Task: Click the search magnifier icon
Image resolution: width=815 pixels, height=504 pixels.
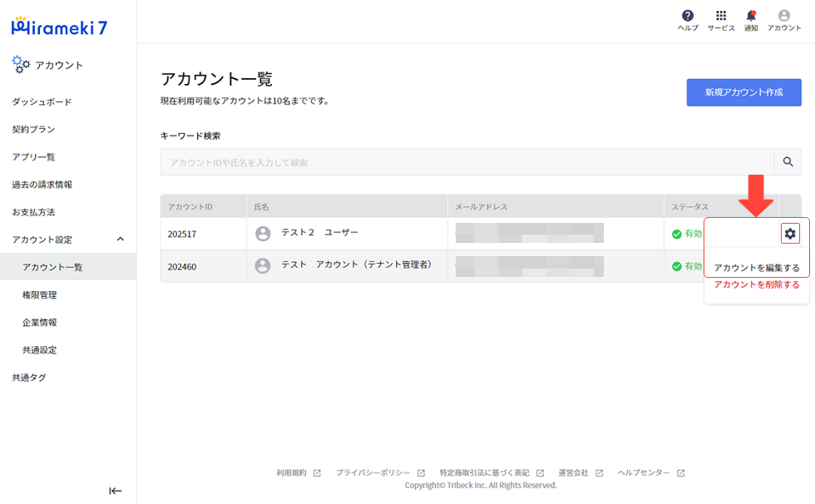Action: (788, 162)
